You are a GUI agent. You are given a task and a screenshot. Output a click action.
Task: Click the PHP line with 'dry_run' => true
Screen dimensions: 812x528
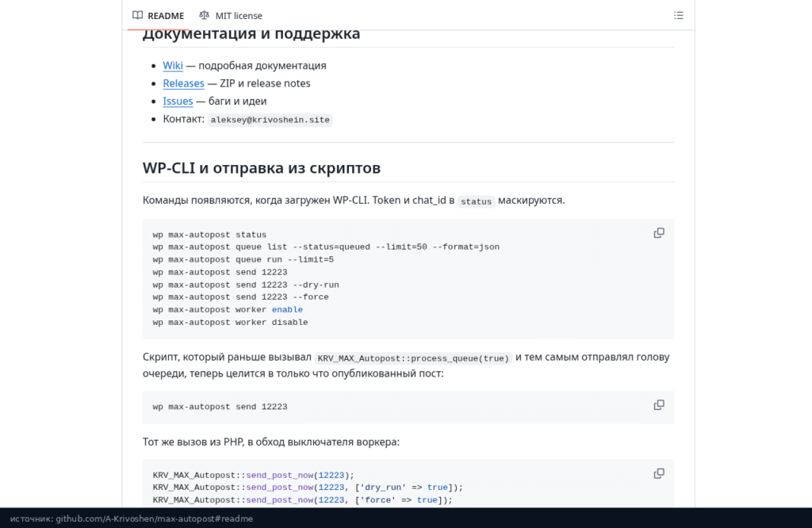click(x=308, y=488)
